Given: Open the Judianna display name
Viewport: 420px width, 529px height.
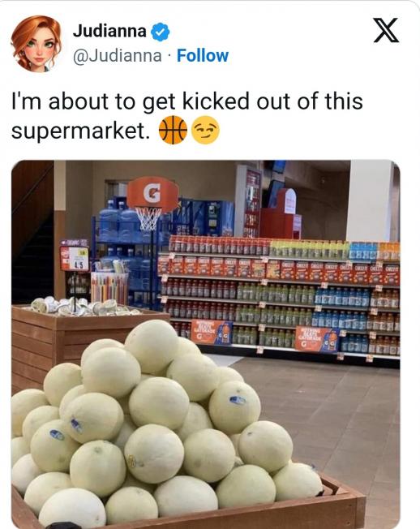Looking at the screenshot, I should click(x=109, y=31).
